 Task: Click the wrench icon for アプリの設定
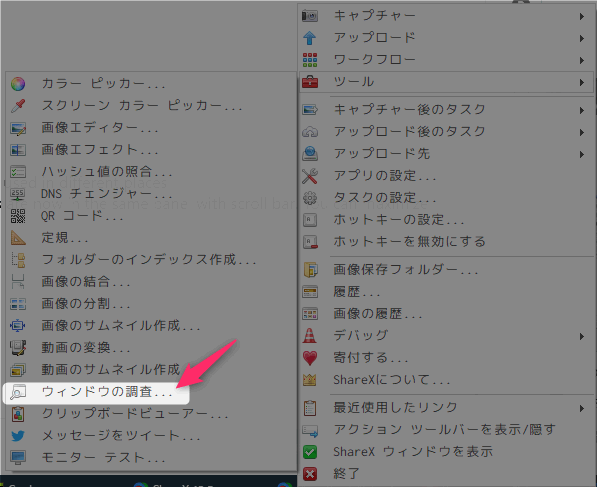pos(310,176)
